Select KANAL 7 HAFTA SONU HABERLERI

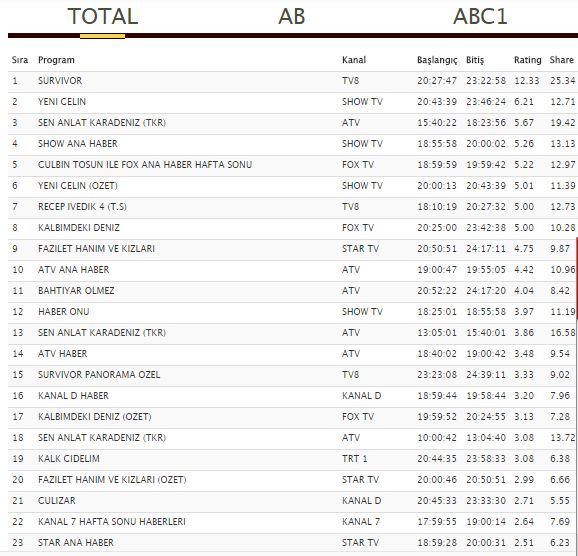click(x=293, y=522)
